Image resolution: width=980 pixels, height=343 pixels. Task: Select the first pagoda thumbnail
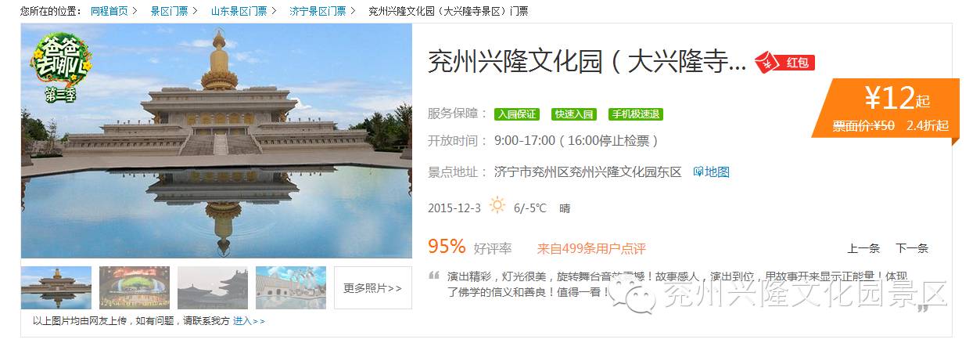[56, 287]
